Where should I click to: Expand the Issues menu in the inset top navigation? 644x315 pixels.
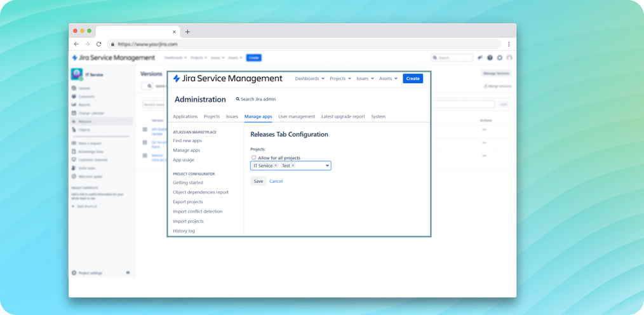(x=365, y=79)
